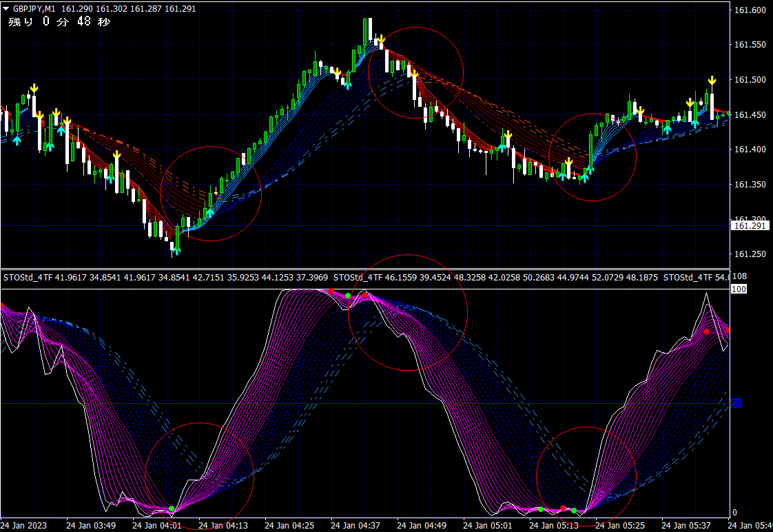773x532 pixels.
Task: Select the yellow sell arrow at the chart's highest peak
Action: click(380, 39)
